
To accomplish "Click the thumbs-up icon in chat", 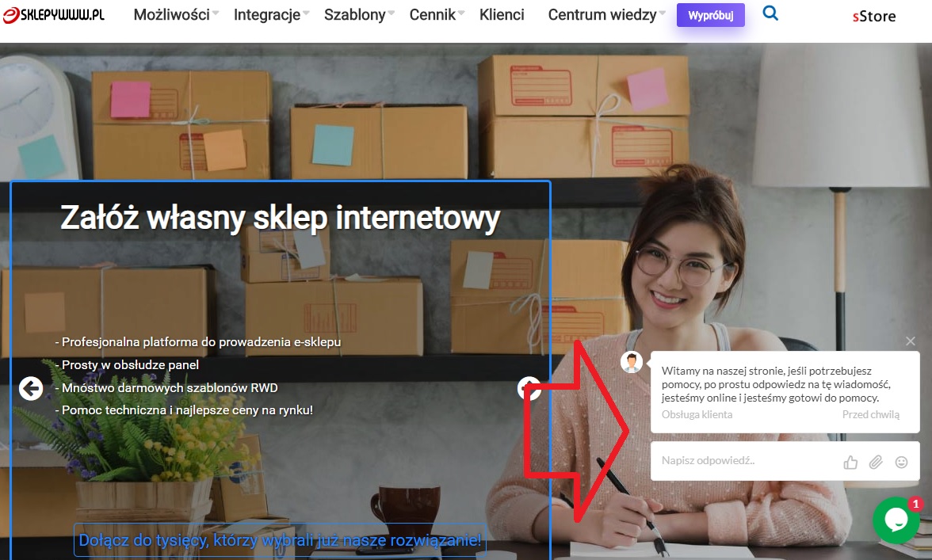I will (850, 462).
